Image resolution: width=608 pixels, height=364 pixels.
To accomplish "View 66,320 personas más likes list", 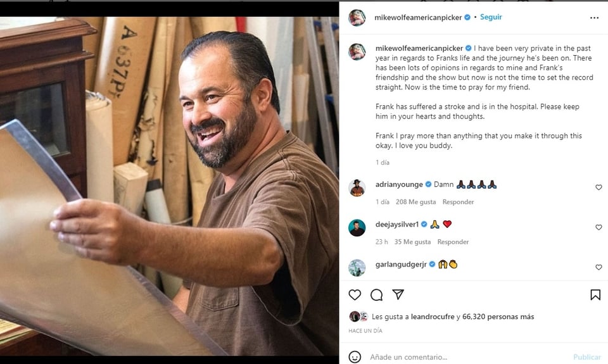I will point(498,317).
